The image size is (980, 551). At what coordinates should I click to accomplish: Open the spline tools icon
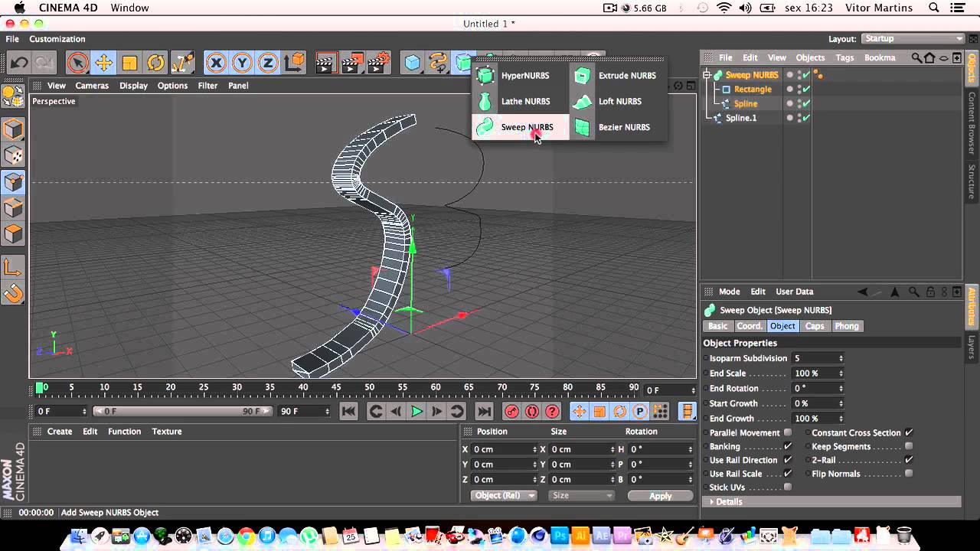click(x=438, y=63)
